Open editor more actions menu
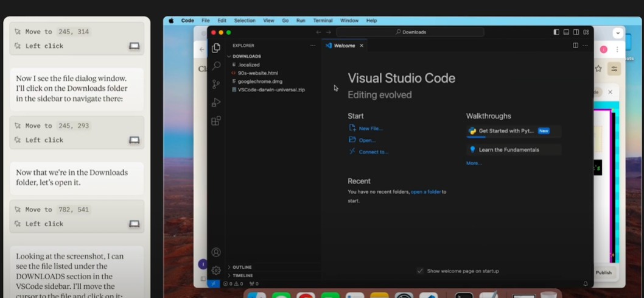The image size is (644, 298). click(x=586, y=46)
